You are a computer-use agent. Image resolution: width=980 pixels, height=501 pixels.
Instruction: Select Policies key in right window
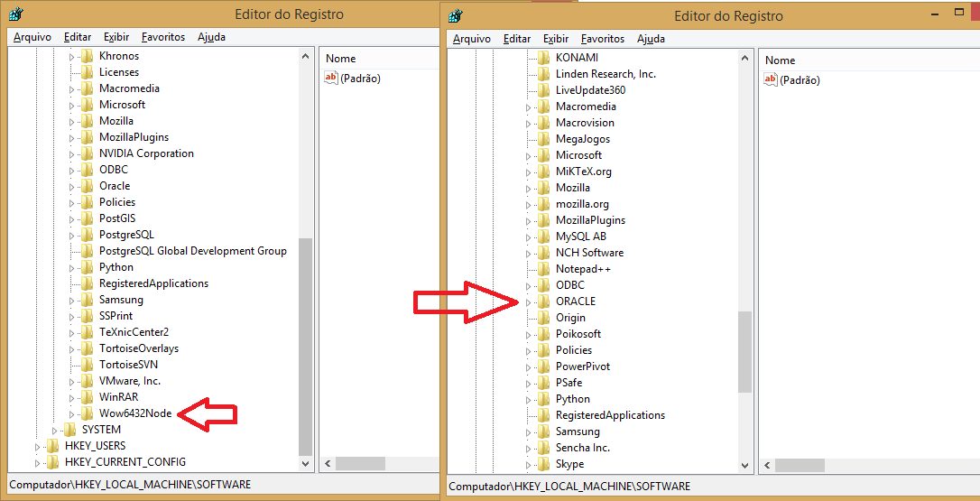click(x=574, y=350)
